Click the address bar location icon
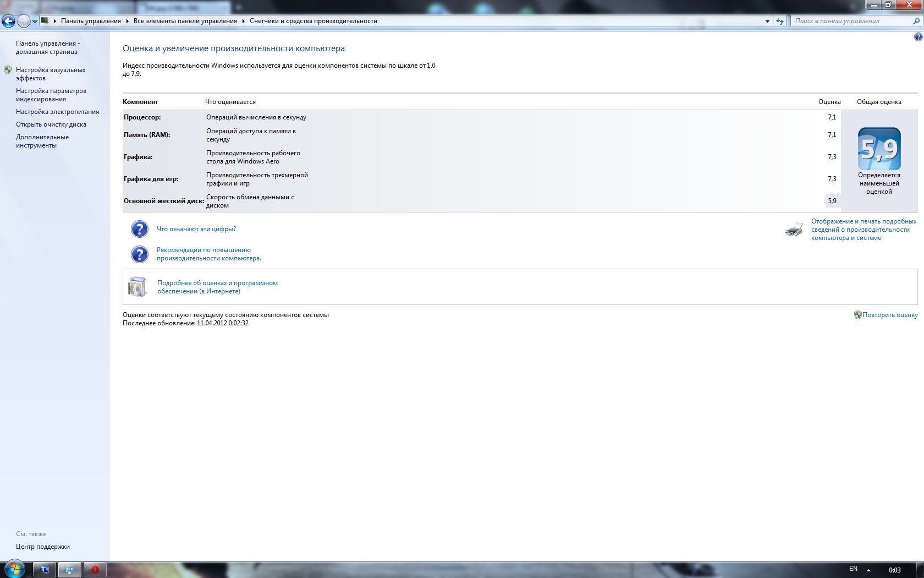The height and width of the screenshot is (578, 924). click(x=45, y=21)
